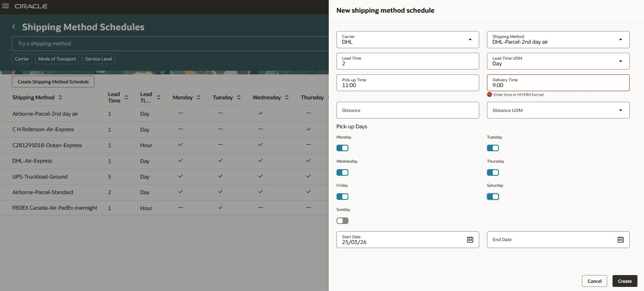Sort by Wednesday column
The image size is (644, 291).
[287, 97]
